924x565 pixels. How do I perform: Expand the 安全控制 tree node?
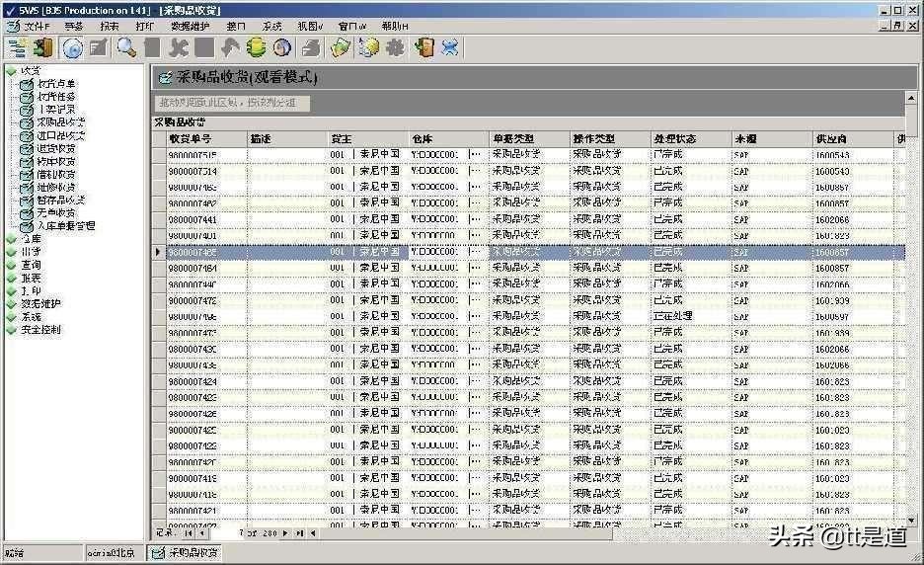click(11, 330)
